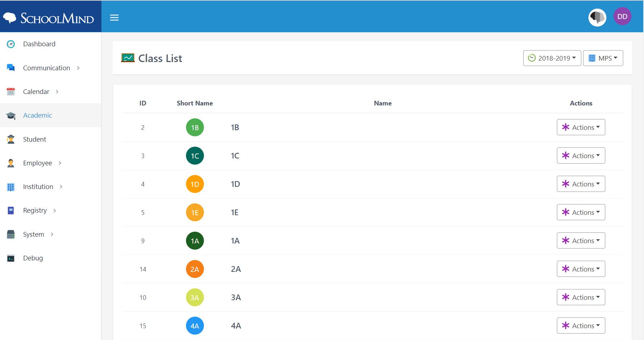Click the Employee person icon

click(11, 163)
